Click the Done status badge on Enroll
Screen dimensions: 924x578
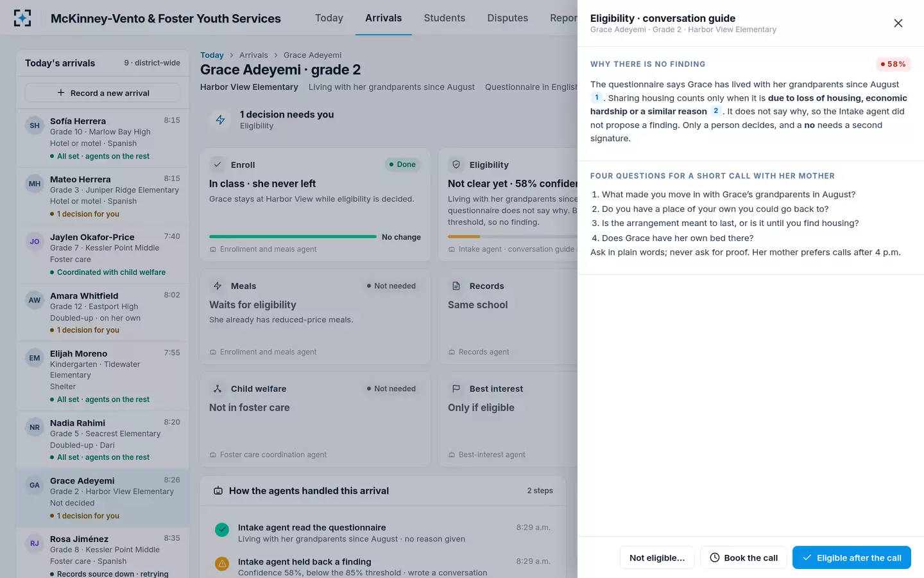tap(402, 164)
